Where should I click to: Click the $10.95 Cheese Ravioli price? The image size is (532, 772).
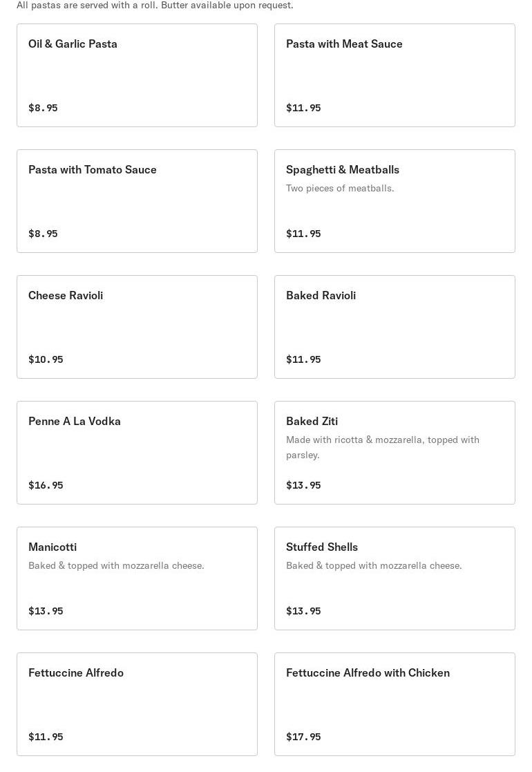pos(46,359)
